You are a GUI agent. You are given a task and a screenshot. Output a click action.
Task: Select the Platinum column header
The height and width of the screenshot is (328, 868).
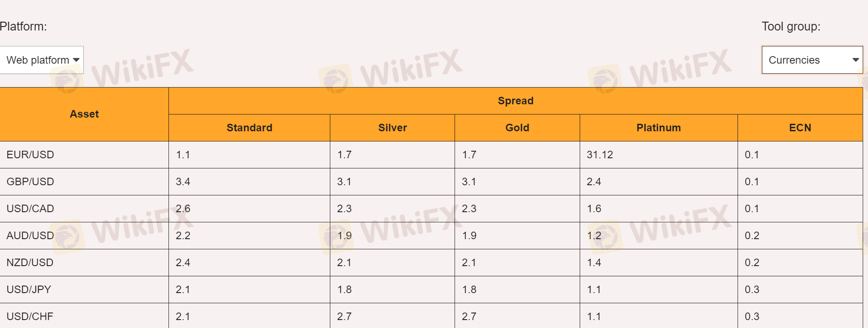click(658, 128)
